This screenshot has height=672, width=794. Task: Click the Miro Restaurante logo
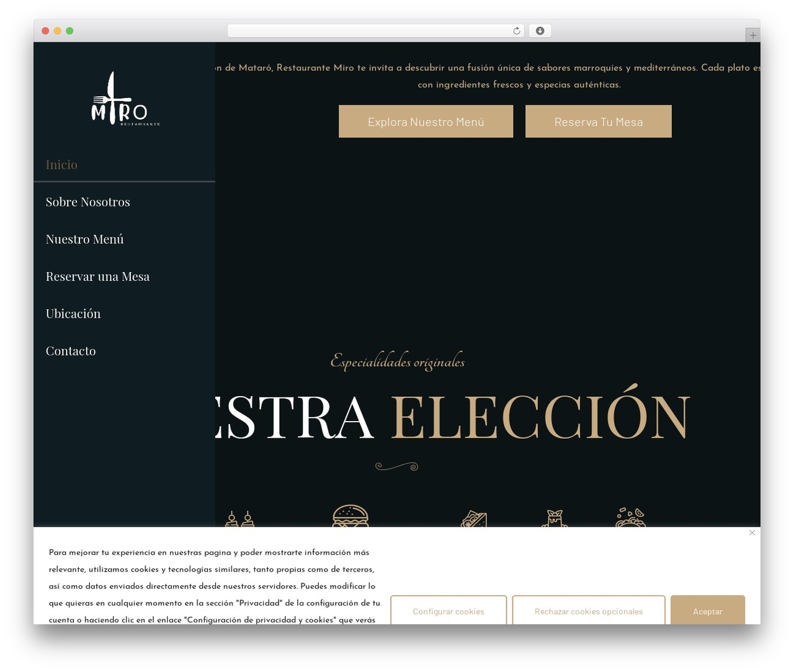click(126, 99)
